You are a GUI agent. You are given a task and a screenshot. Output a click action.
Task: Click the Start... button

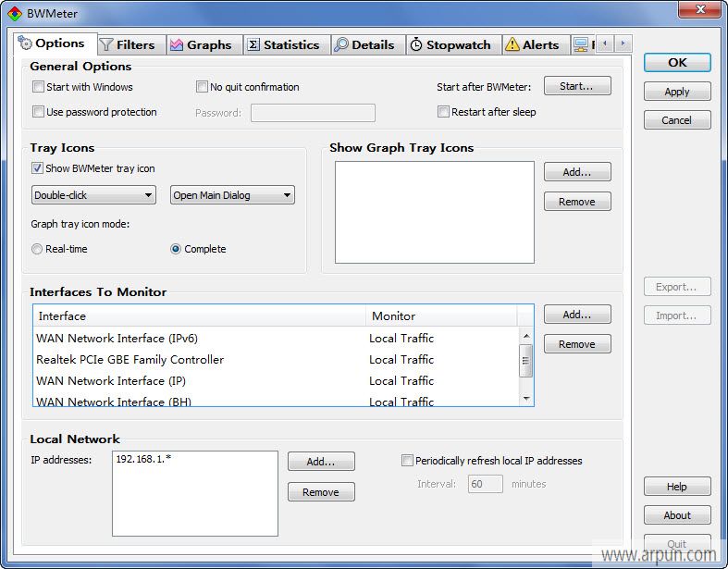[x=577, y=86]
